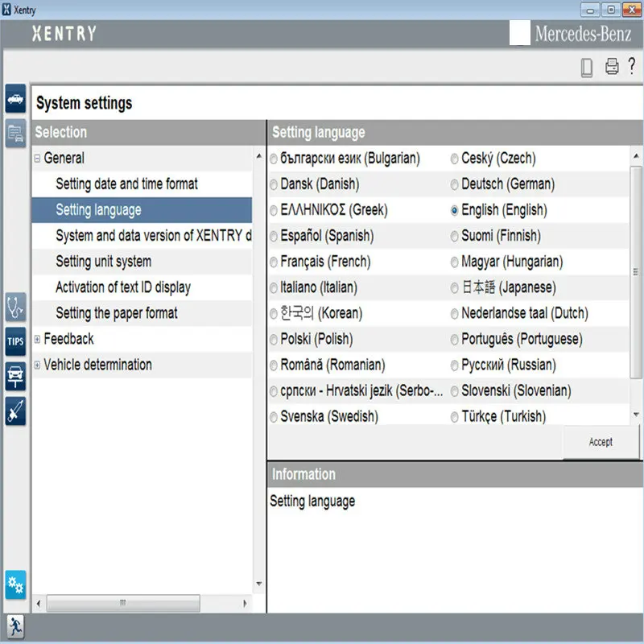The image size is (644, 644).
Task: Choose Français (French) radio button
Action: point(274,262)
